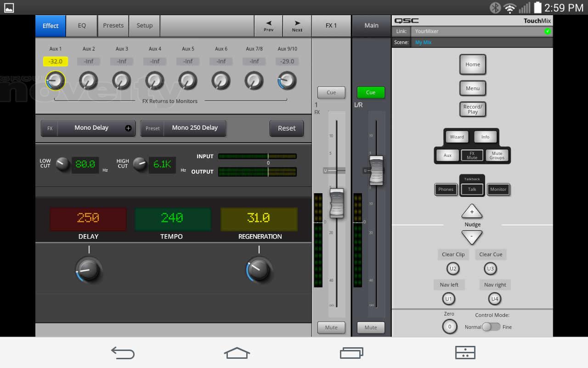Click the Next arrow button
The width and height of the screenshot is (588, 368).
pos(297,26)
